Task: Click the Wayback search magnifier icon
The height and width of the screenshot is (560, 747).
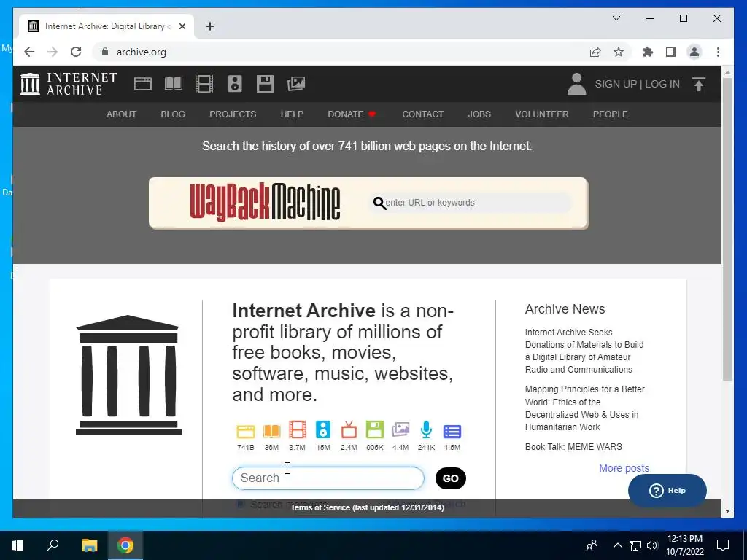Action: click(379, 203)
